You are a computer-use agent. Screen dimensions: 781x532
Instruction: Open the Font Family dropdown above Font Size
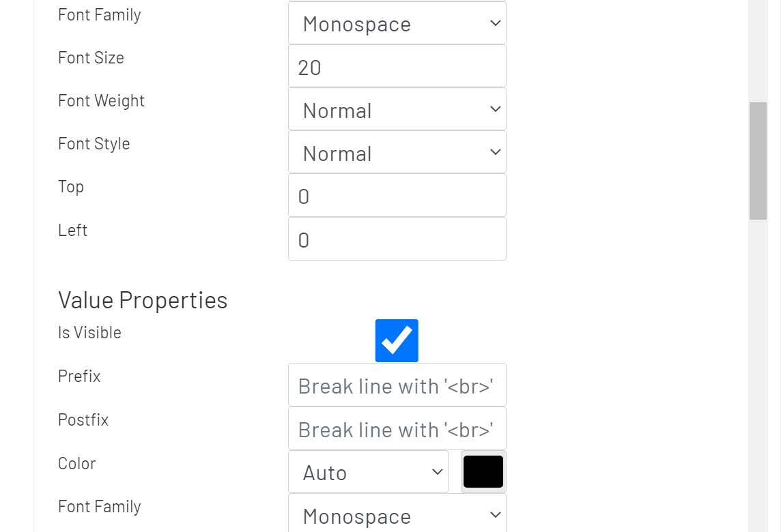[397, 24]
